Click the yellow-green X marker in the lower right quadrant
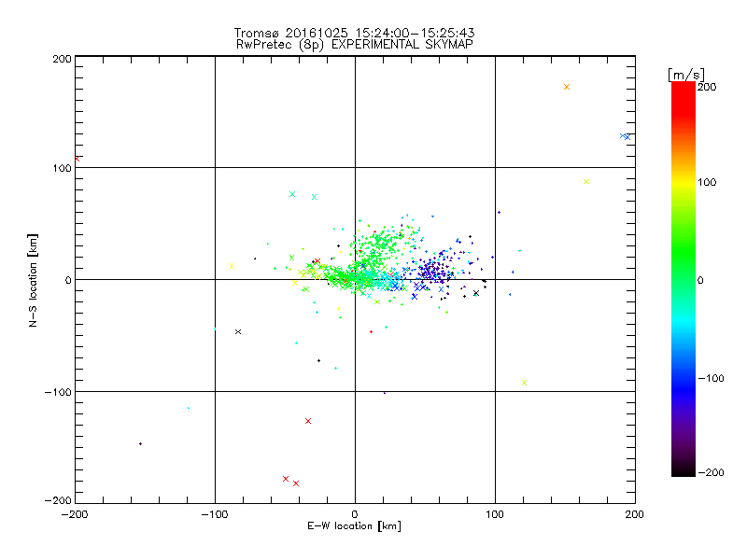The image size is (747, 560). 524,382
